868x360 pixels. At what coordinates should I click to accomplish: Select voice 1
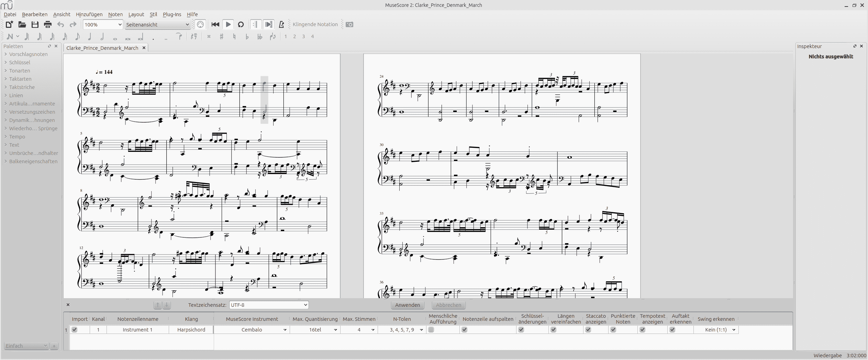coord(286,36)
